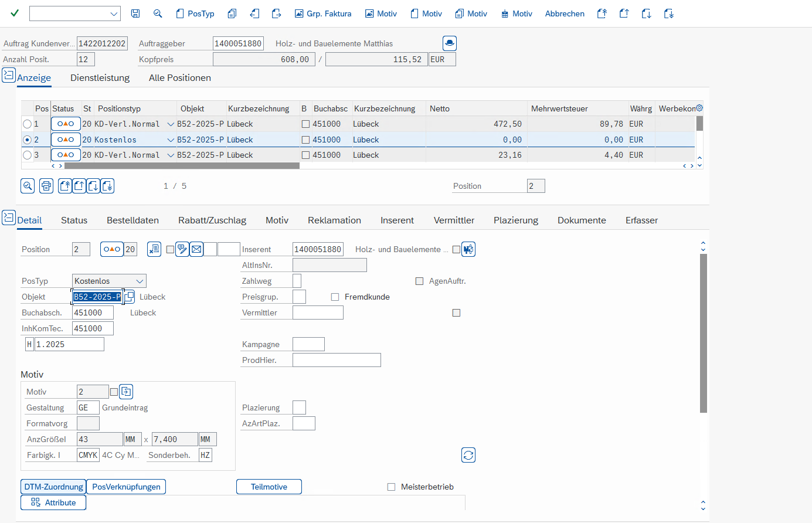
Task: Open Teilmotive button
Action: (269, 487)
